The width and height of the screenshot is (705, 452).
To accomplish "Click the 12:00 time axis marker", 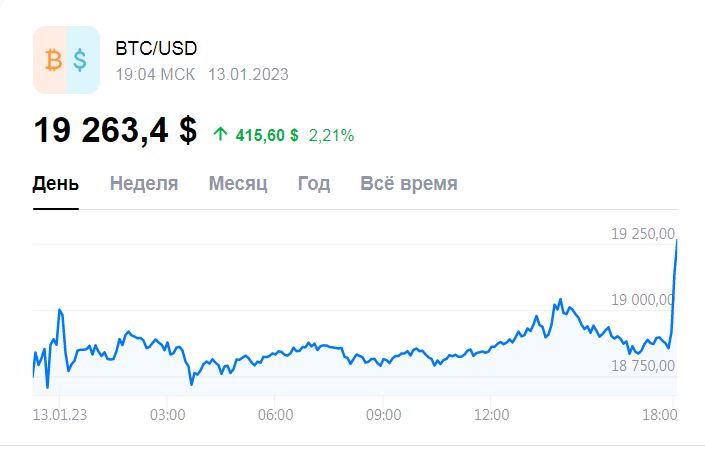I will coord(491,415).
